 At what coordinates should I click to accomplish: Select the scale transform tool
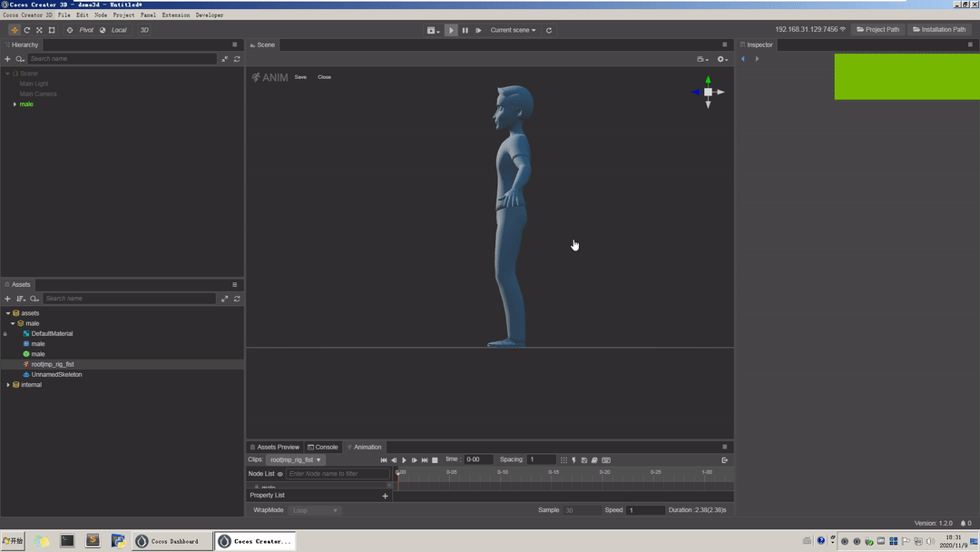[x=39, y=30]
